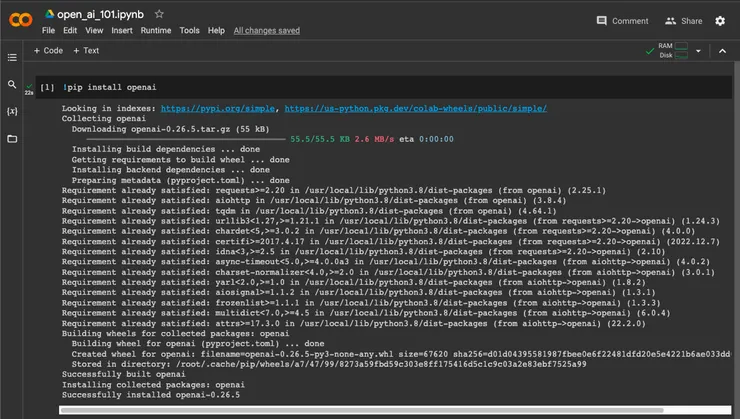Click the Comment button
The width and height of the screenshot is (740, 419).
622,21
